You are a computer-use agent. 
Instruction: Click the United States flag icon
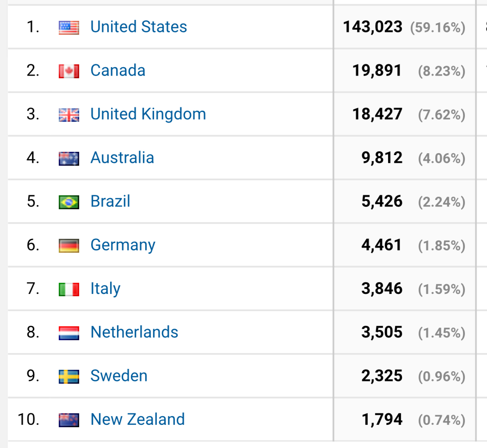69,28
